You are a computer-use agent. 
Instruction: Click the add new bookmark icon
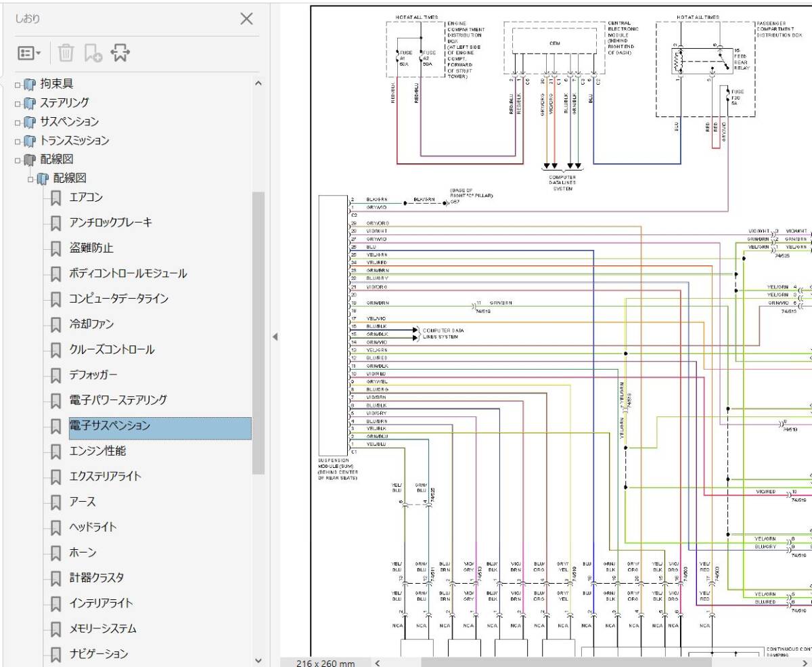93,53
